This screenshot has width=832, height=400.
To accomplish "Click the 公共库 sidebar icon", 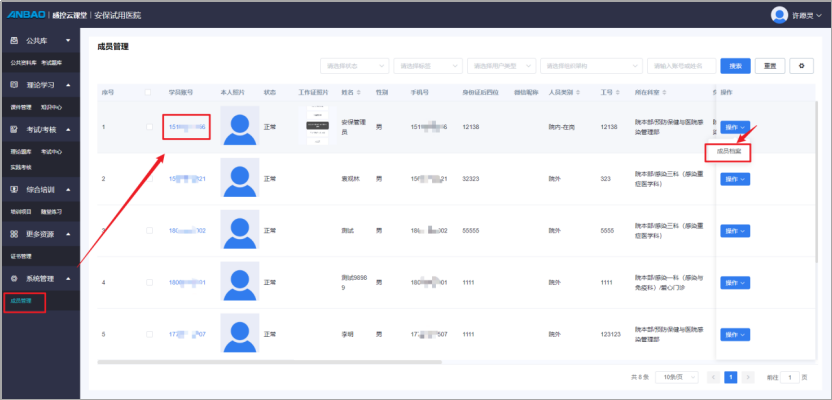I will click(14, 40).
